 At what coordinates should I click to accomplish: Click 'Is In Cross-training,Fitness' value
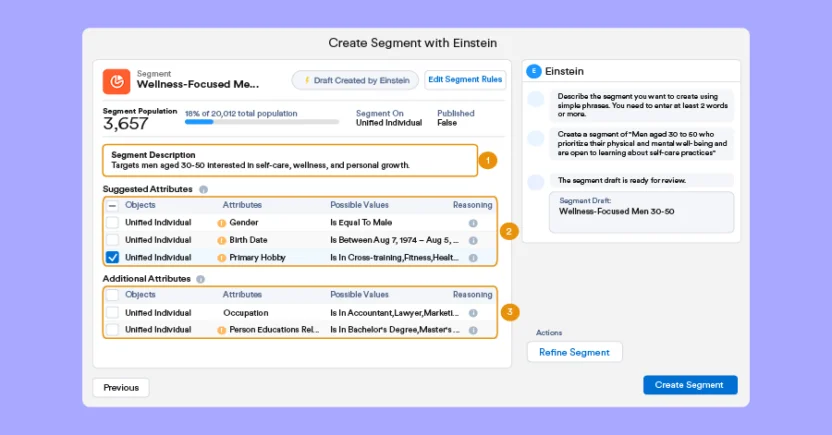394,258
